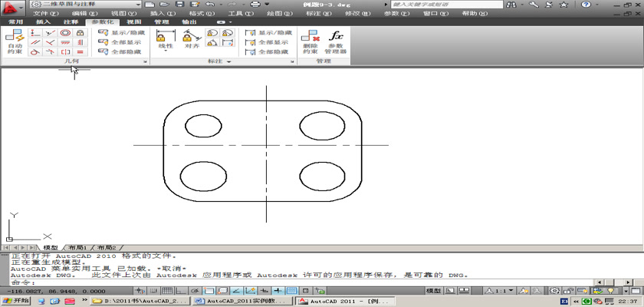Click 全部显示 in the 标注 panel
The image size is (644, 307).
(267, 42)
